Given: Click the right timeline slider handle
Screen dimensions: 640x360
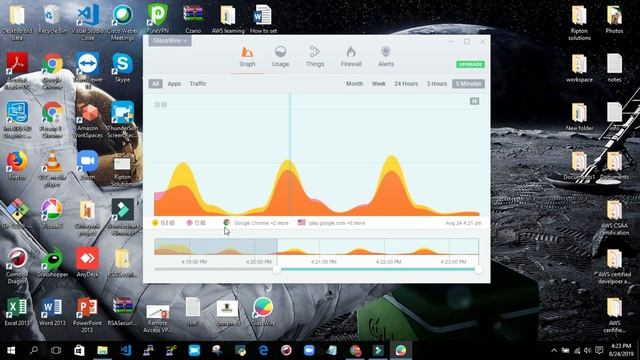Looking at the screenshot, I should (x=479, y=269).
